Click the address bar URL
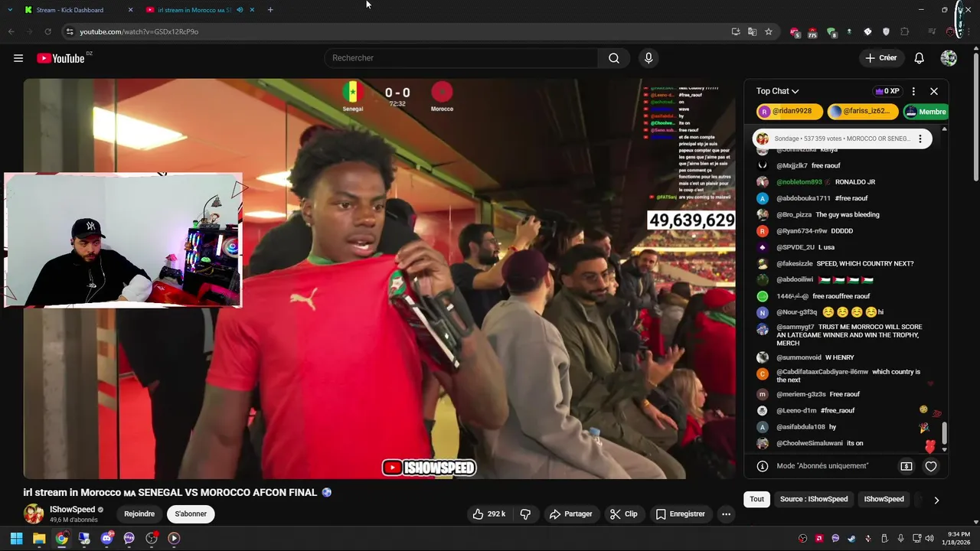The width and height of the screenshot is (980, 551). click(x=139, y=31)
